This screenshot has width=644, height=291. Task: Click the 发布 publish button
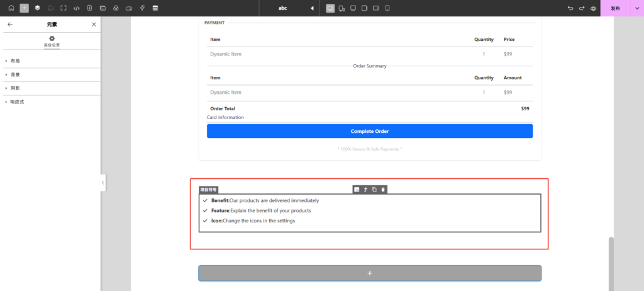[615, 8]
